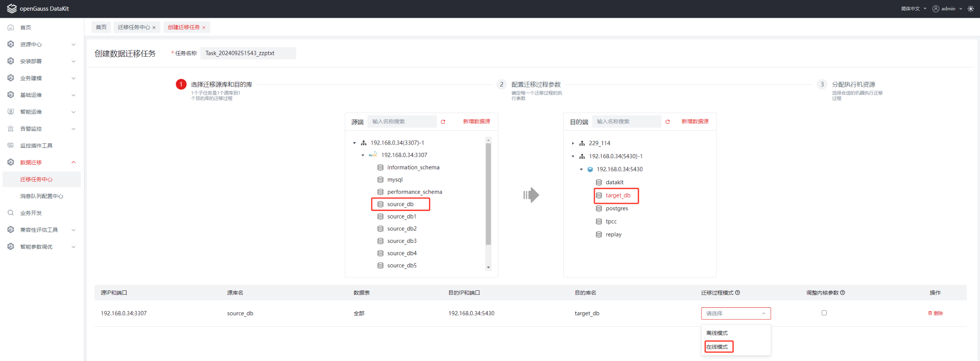Select 在线模式 from the dropdown list
The height and width of the screenshot is (361, 980).
click(717, 347)
